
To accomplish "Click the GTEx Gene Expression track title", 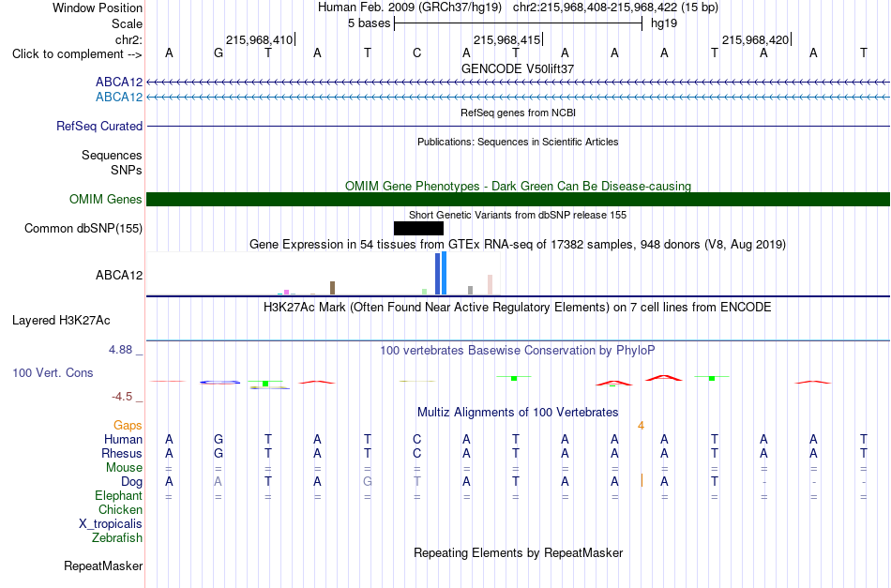I will coord(518,244).
